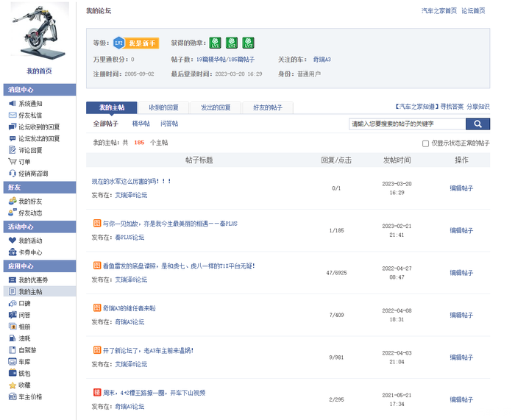Select 问答帖 filter
515x420 pixels.
[169, 124]
